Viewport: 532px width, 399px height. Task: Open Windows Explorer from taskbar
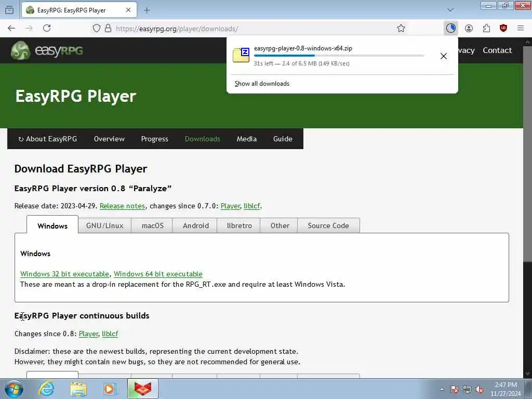[78, 389]
